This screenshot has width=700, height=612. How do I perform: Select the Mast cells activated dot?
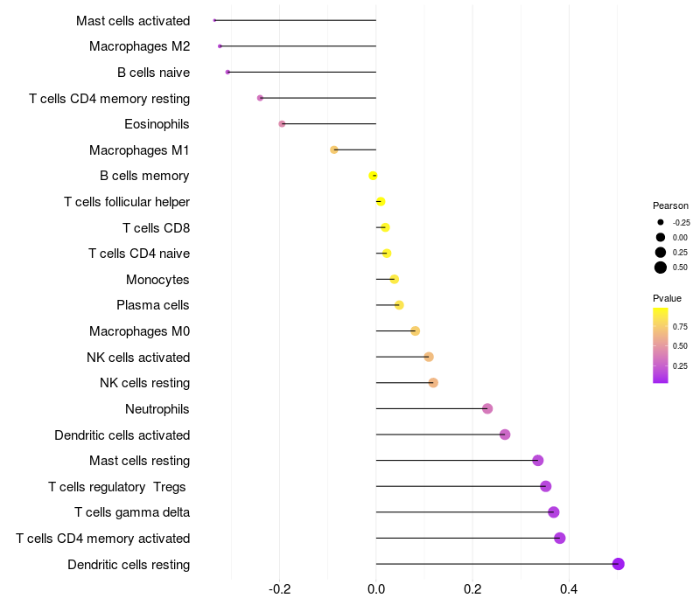pos(214,20)
